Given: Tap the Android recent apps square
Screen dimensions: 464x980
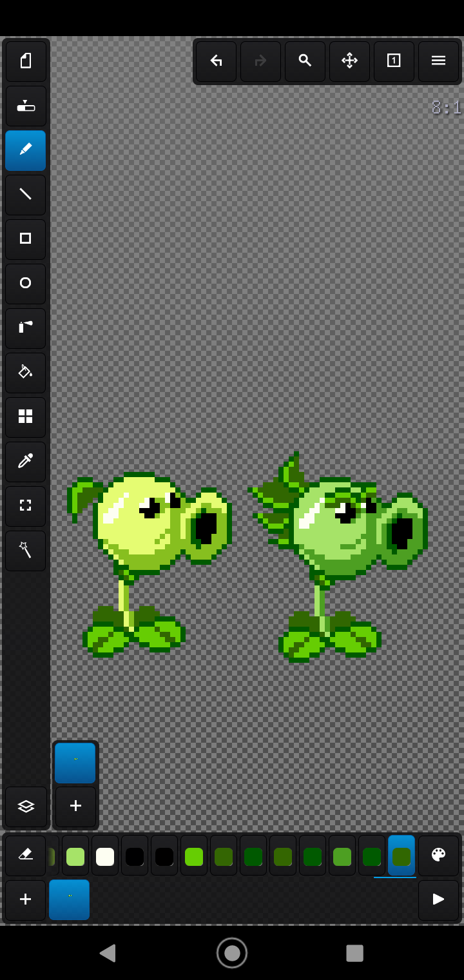Looking at the screenshot, I should (x=354, y=953).
